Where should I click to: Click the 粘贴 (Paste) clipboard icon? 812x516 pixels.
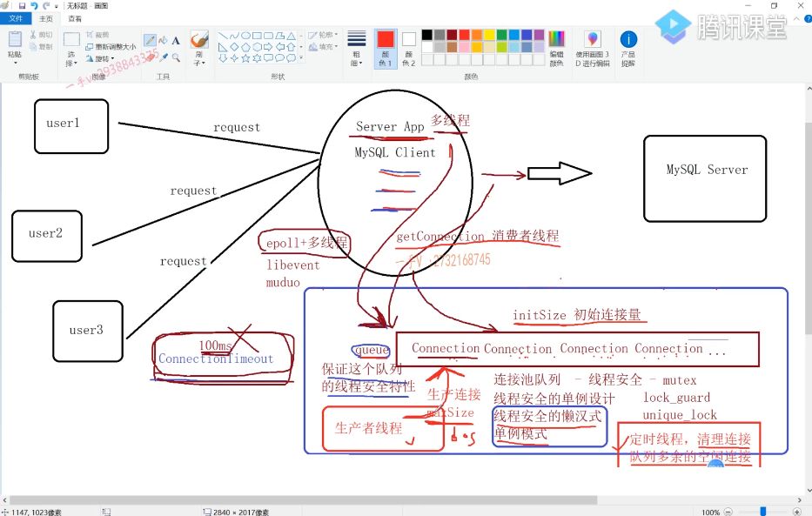[x=15, y=39]
